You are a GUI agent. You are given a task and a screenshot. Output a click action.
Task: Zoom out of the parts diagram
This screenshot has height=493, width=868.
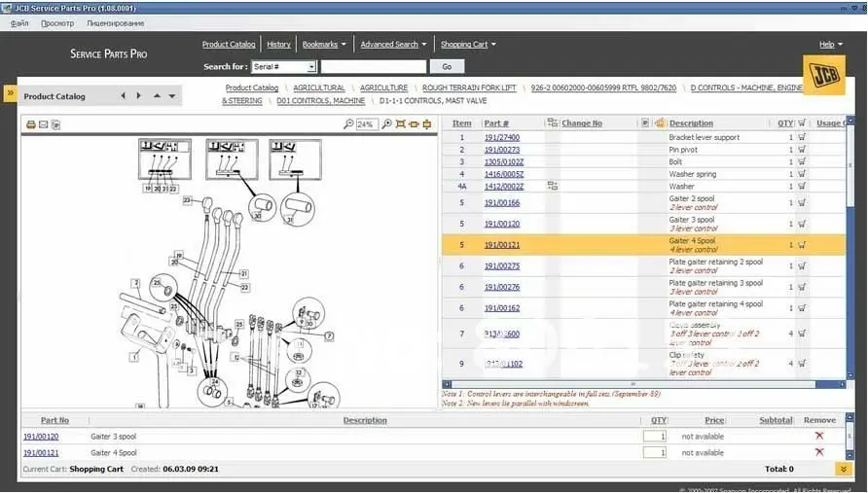coord(348,123)
